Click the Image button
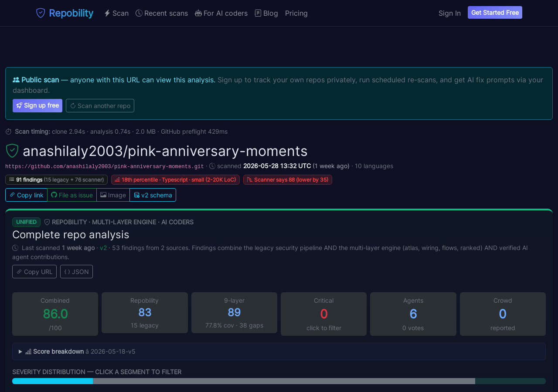This screenshot has height=392, width=558. [113, 195]
